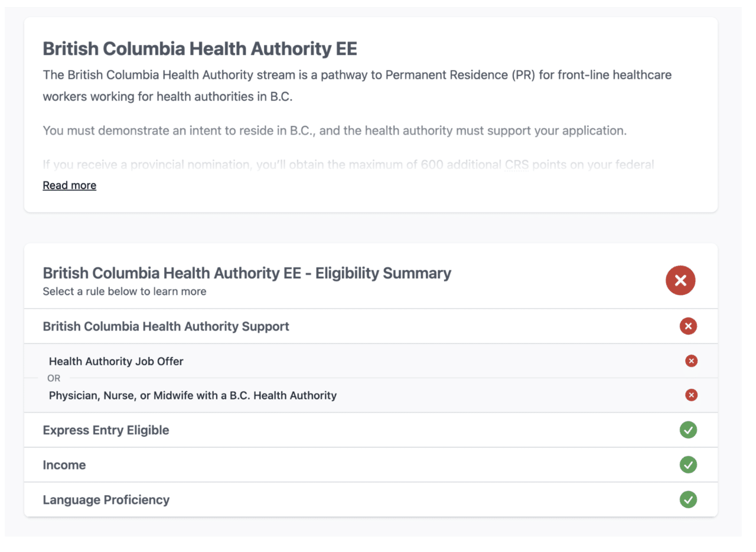Click the Income row label
The height and width of the screenshot is (552, 756).
(64, 465)
